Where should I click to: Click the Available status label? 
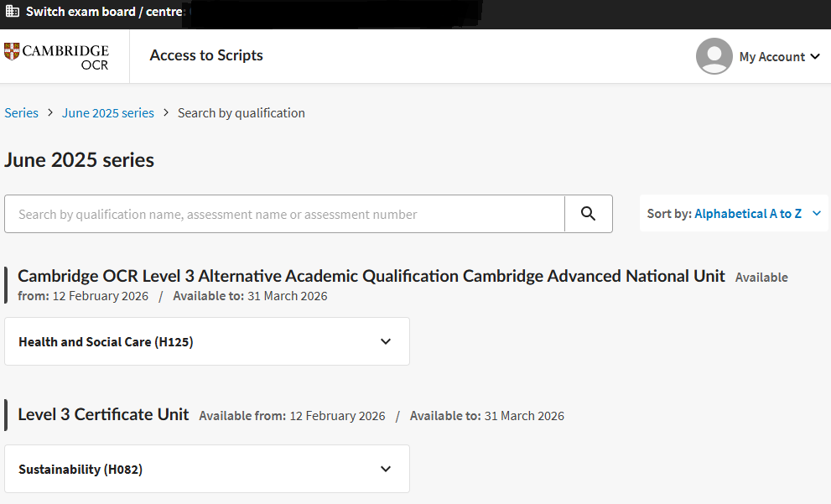(761, 277)
